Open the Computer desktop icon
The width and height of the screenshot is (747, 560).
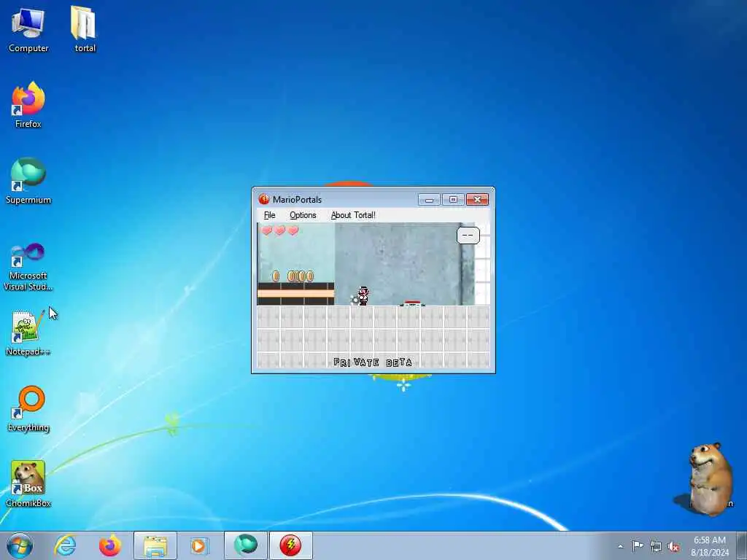point(28,29)
